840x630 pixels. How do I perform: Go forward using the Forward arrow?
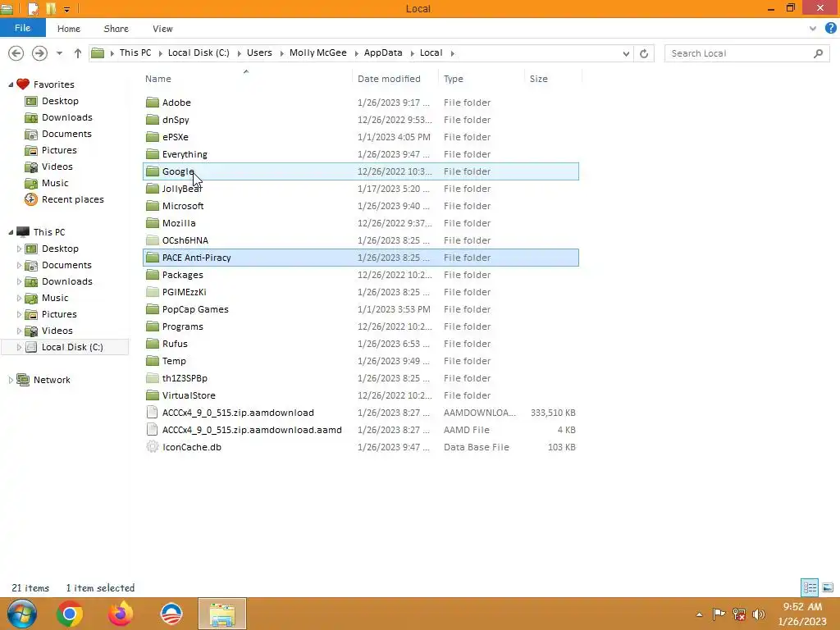click(x=39, y=53)
